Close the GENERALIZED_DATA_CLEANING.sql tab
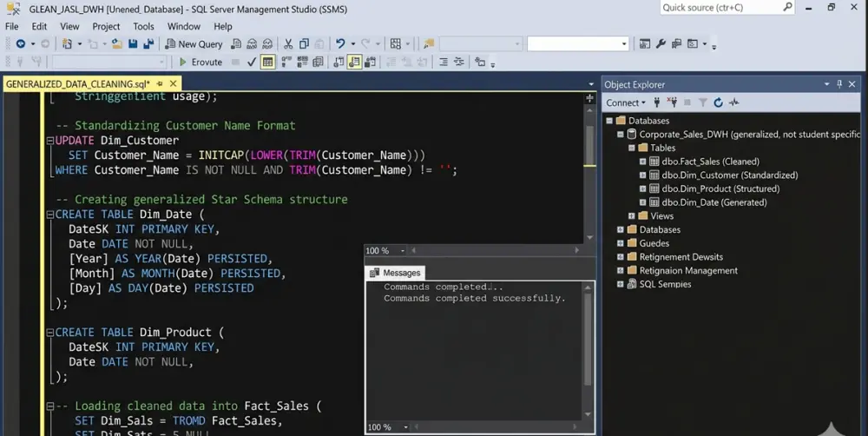Screen dimensions: 868x436 pyautogui.click(x=174, y=83)
